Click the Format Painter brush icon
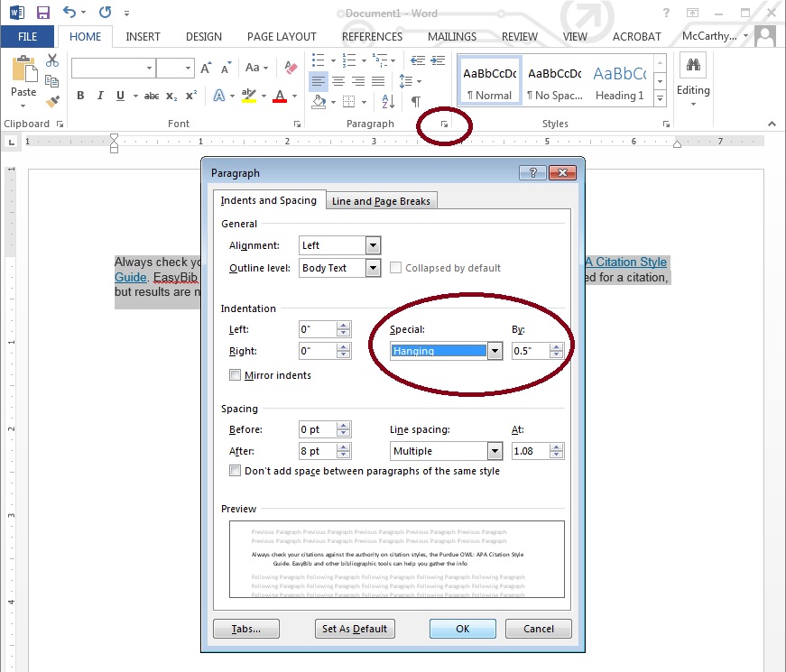 [x=52, y=101]
